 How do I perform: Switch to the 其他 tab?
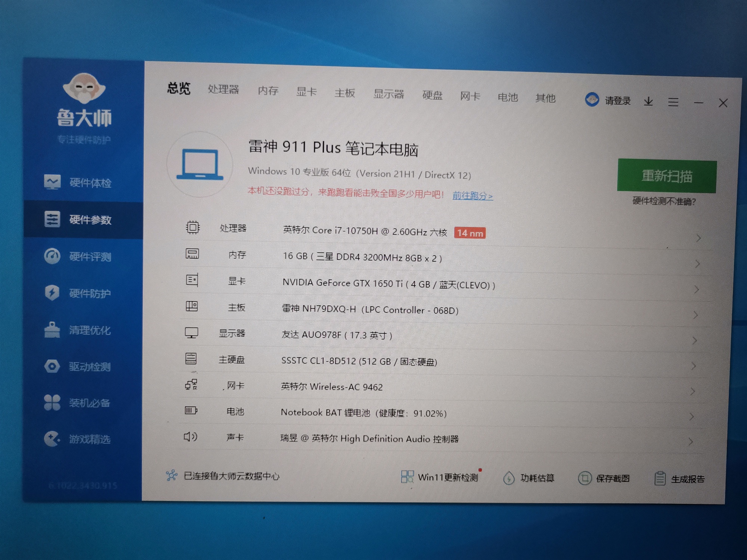click(545, 99)
